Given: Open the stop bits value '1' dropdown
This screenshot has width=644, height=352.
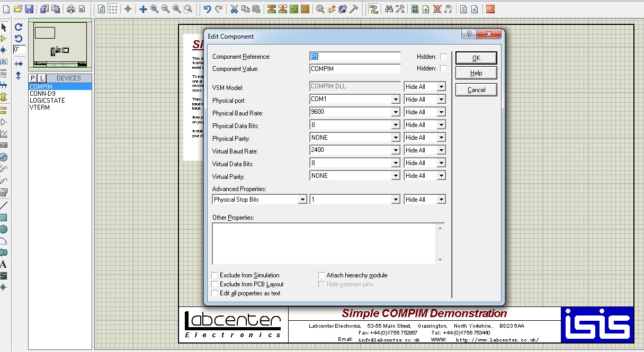Looking at the screenshot, I should 396,200.
